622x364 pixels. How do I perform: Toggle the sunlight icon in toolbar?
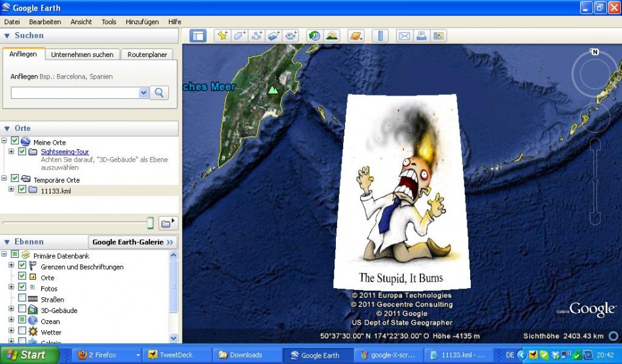pos(332,36)
